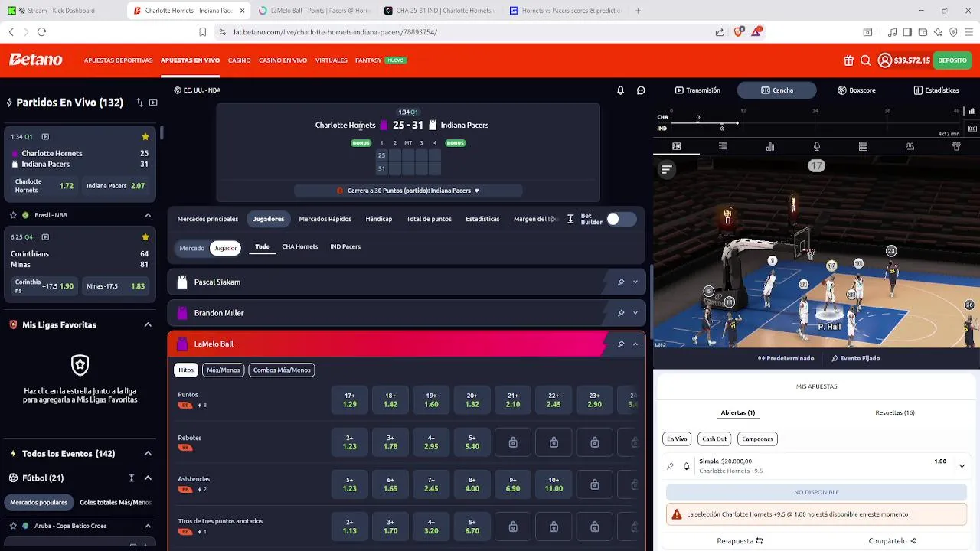980x551 pixels.
Task: Pin the Brandon Miller player row
Action: click(621, 313)
